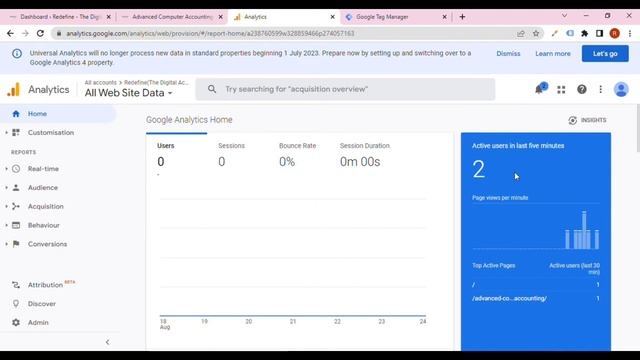Collapse the sidebar with chevron
The image size is (640, 360).
(x=107, y=342)
